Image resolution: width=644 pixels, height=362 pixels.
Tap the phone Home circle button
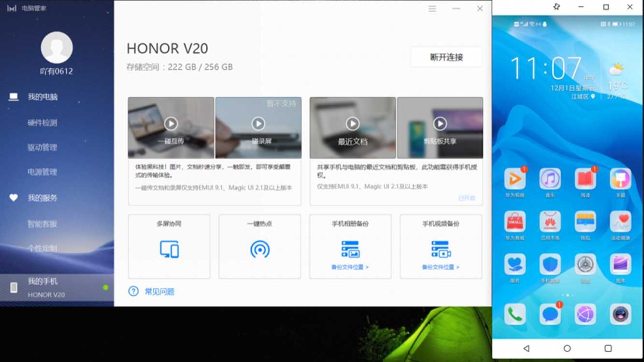567,348
